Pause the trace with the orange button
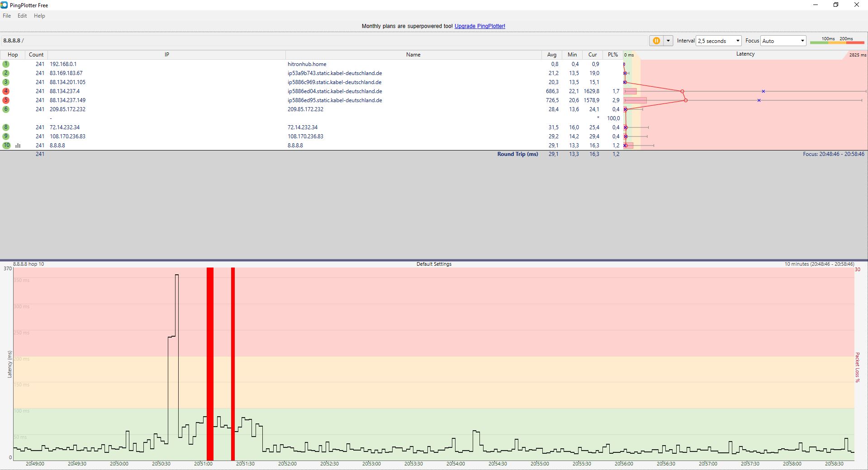Viewport: 868px width, 470px height. coord(656,41)
